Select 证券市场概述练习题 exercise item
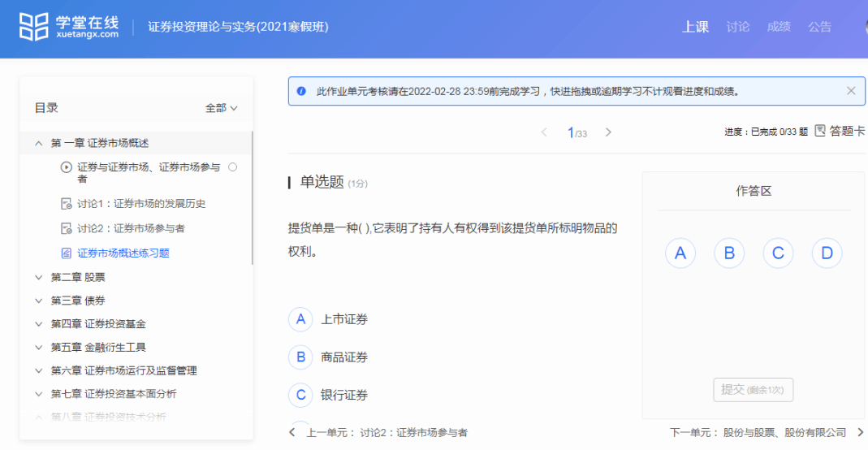Viewport: 868px width, 450px height. pos(123,253)
